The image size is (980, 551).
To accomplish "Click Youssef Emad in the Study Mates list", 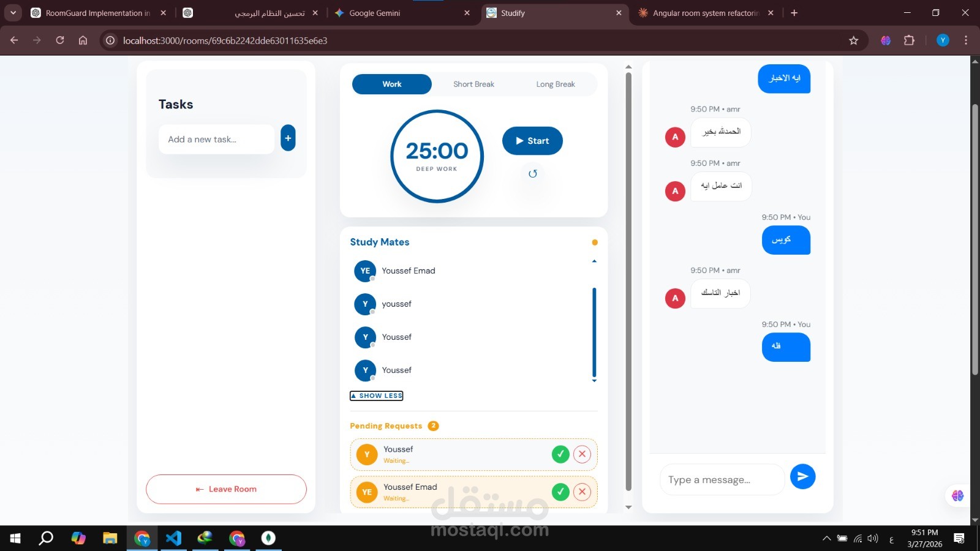I will [409, 271].
